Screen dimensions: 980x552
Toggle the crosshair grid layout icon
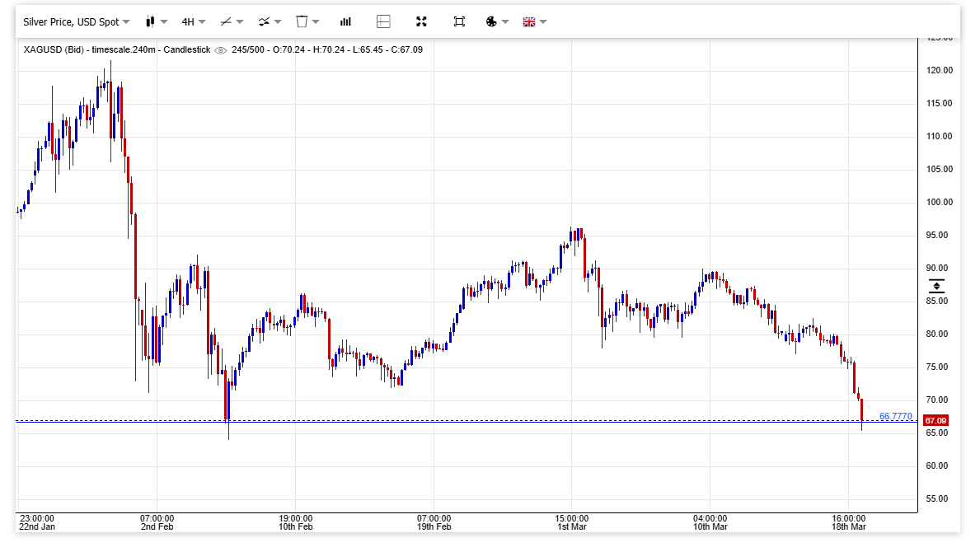(383, 21)
